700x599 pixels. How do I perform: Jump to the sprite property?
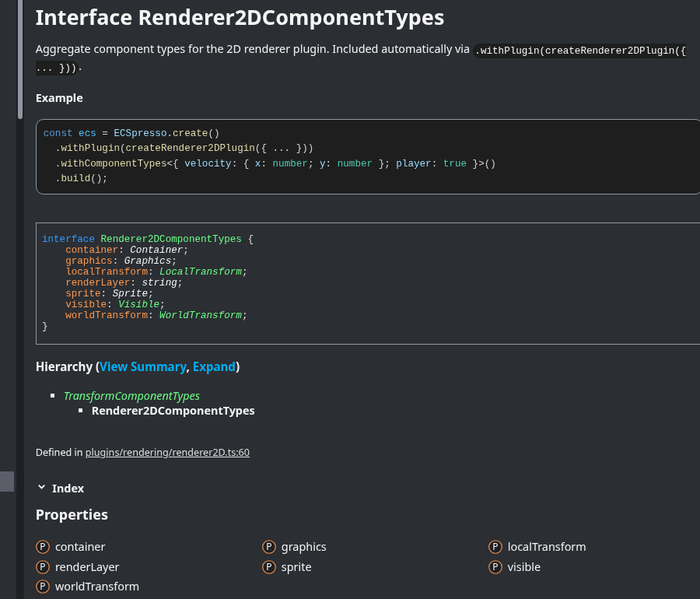(x=296, y=567)
